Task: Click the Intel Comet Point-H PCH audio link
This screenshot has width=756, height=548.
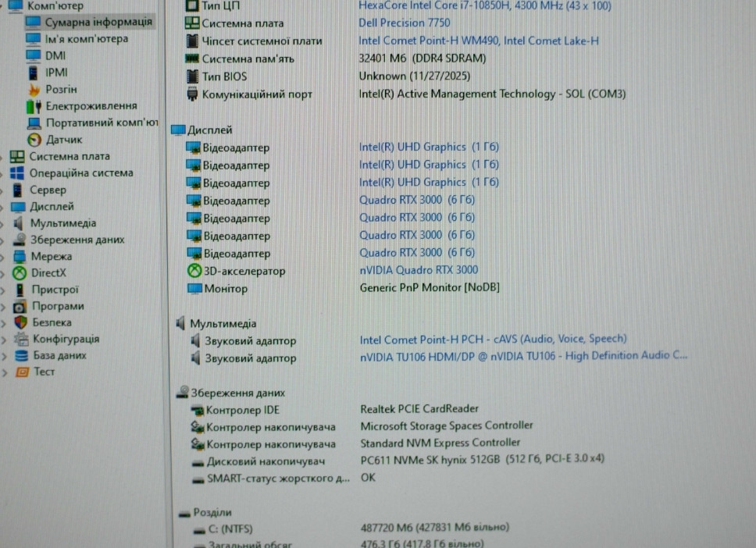Action: (492, 339)
